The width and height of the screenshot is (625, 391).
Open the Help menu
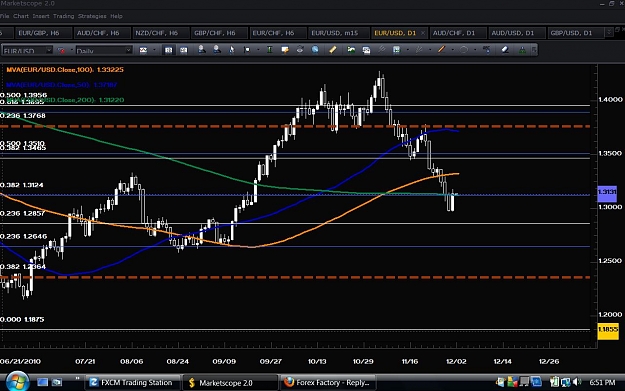(116, 16)
